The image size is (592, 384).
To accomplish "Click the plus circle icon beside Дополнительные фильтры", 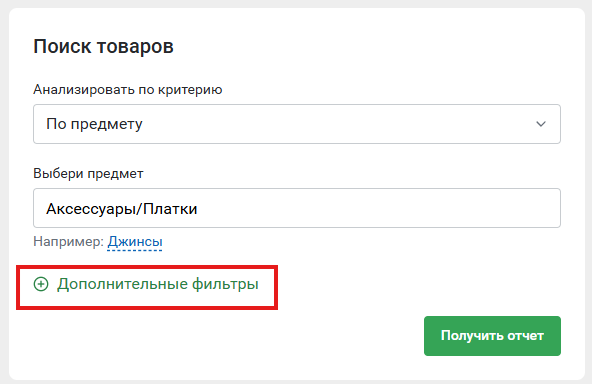I will point(41,284).
